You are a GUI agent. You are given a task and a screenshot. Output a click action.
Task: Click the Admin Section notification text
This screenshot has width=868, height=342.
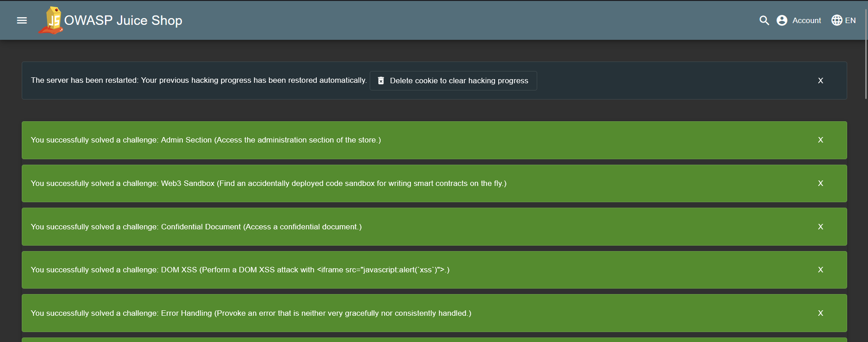coord(205,140)
